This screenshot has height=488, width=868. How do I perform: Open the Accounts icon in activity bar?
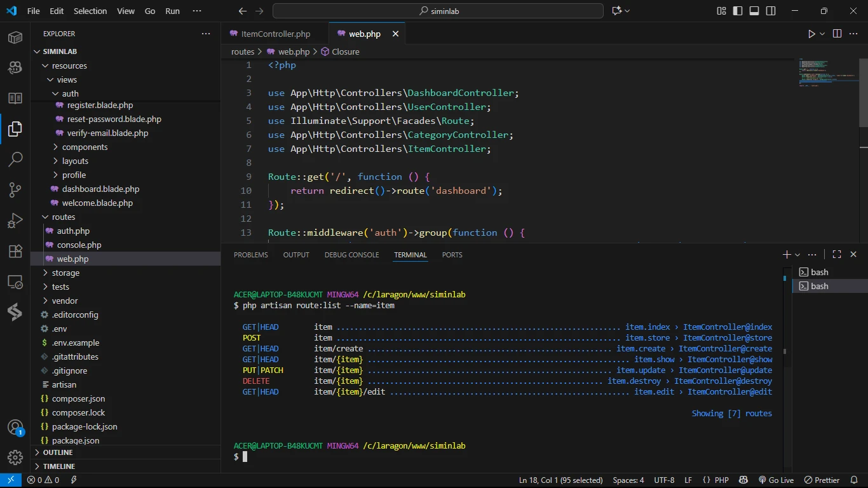[15, 428]
